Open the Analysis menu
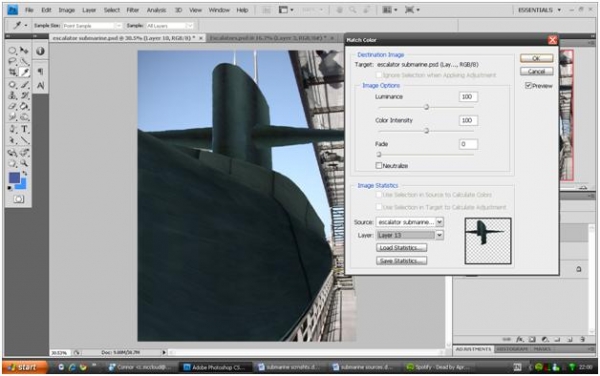600x376 pixels. 157,10
